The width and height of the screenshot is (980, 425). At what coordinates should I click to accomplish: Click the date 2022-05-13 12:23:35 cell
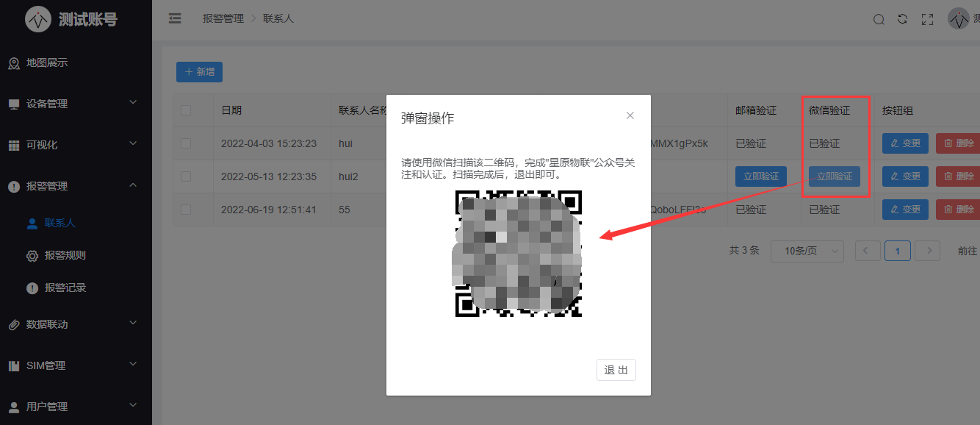click(269, 176)
